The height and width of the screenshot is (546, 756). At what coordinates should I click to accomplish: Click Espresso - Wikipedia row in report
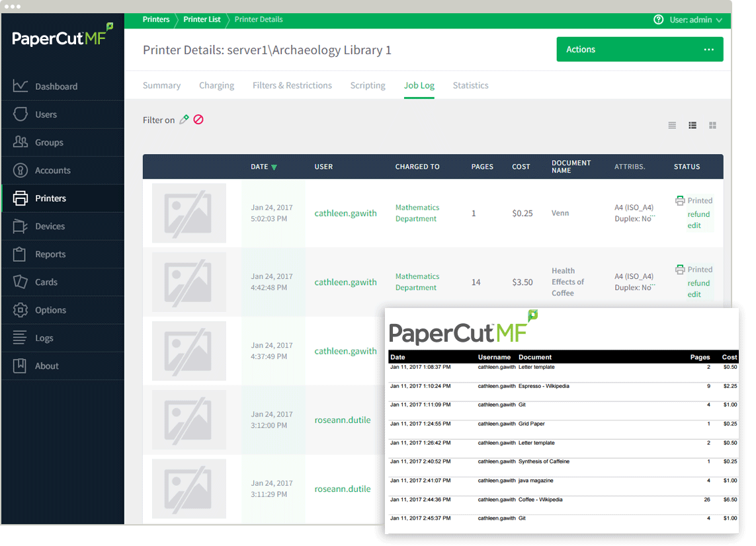pos(563,386)
